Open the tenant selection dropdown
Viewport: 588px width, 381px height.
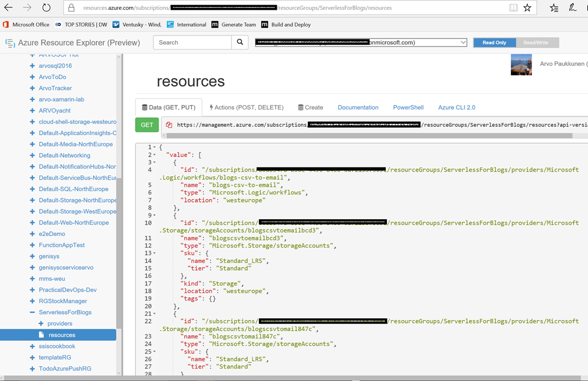[463, 42]
